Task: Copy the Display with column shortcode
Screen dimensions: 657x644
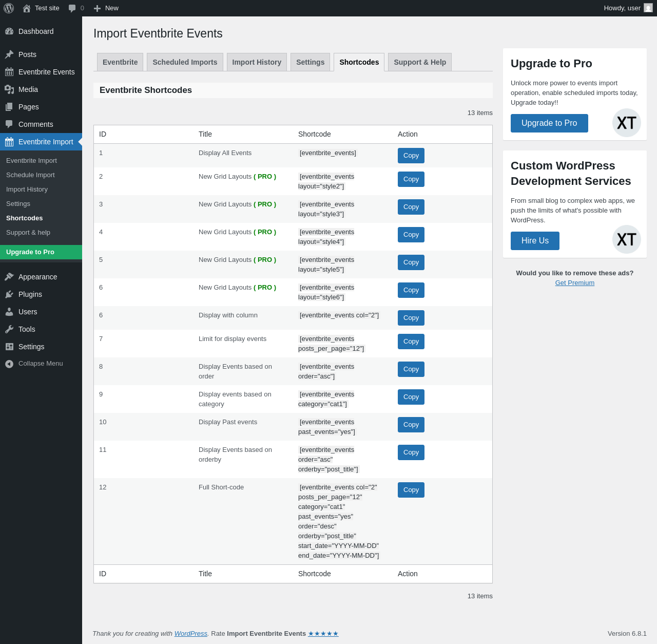Action: 411,318
